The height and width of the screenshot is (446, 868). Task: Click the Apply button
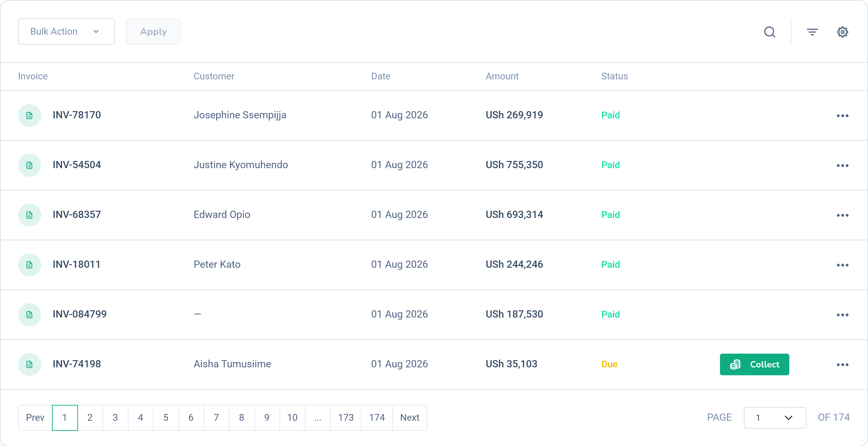click(153, 32)
